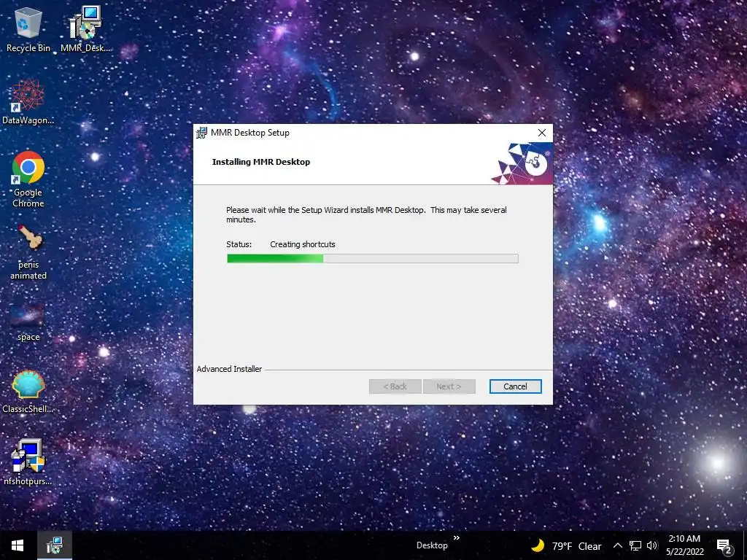Close the MMR Desktop Setup dialog
The width and height of the screenshot is (747, 560).
click(x=542, y=133)
